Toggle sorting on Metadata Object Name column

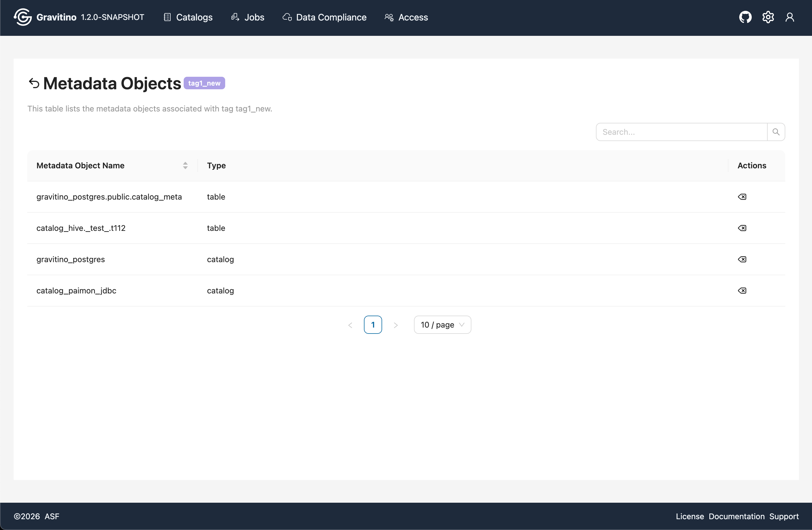click(185, 165)
